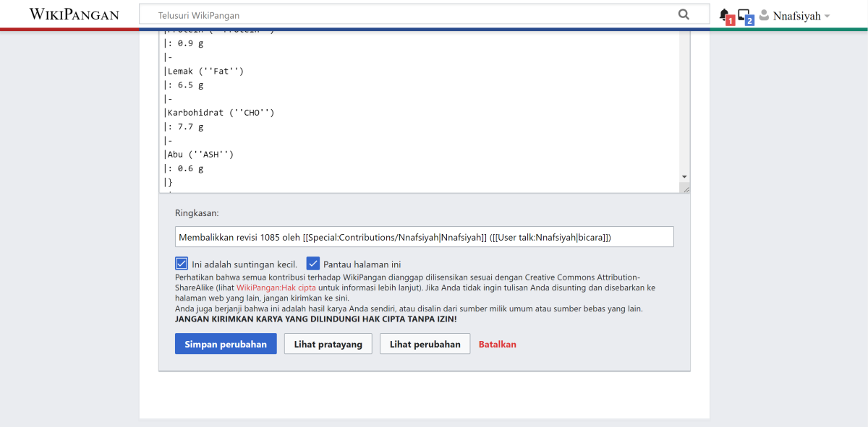This screenshot has height=427, width=868.
Task: Click the resize grip of the edit area
Action: pyautogui.click(x=685, y=188)
